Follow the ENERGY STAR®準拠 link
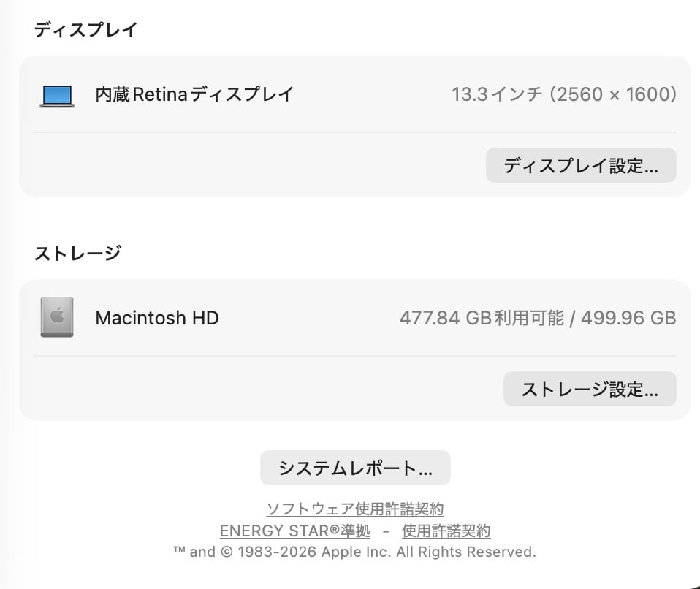The width and height of the screenshot is (700, 589). click(x=295, y=531)
